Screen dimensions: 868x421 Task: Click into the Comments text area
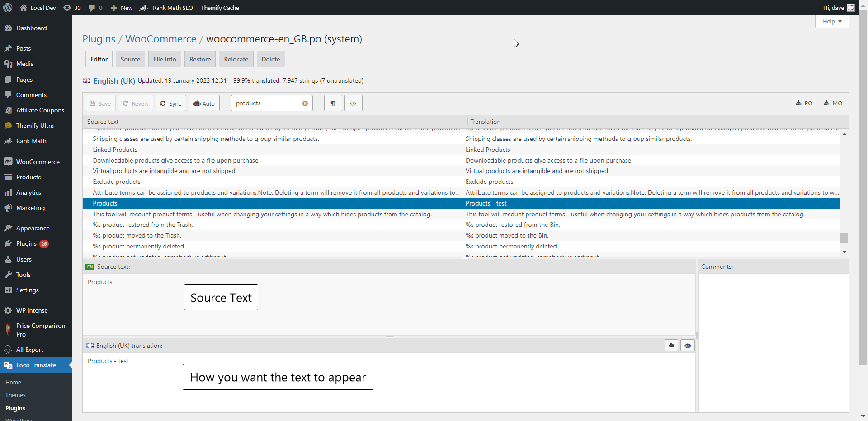[x=774, y=342]
